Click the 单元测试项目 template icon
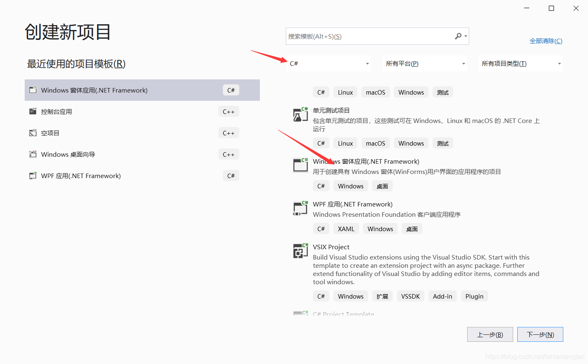The height and width of the screenshot is (364, 588). coord(300,115)
